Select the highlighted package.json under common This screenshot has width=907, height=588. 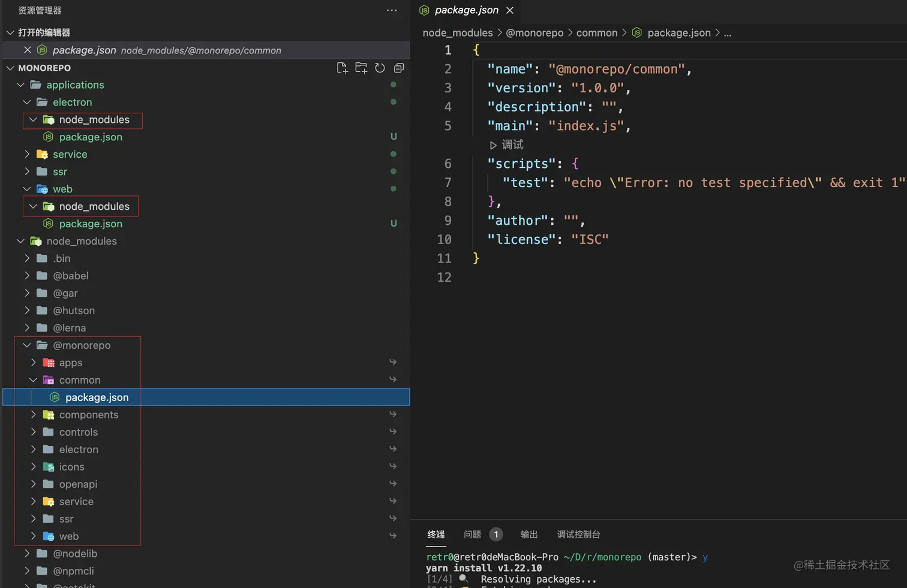[x=206, y=397]
